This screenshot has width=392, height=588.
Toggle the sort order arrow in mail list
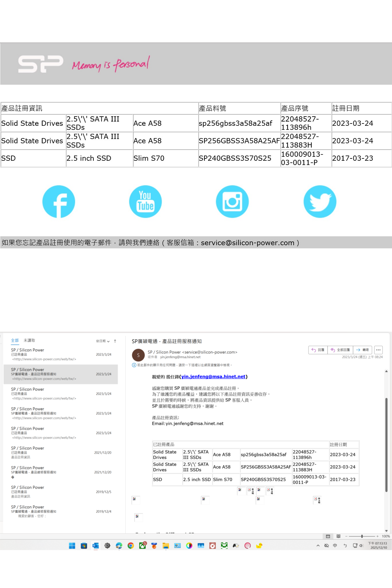pyautogui.click(x=115, y=341)
